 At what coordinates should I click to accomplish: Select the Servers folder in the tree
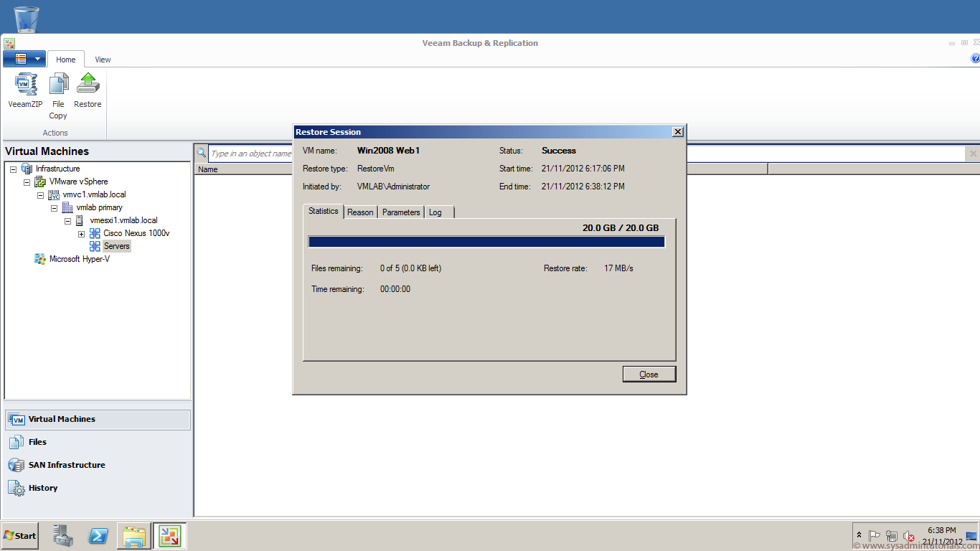coord(117,246)
